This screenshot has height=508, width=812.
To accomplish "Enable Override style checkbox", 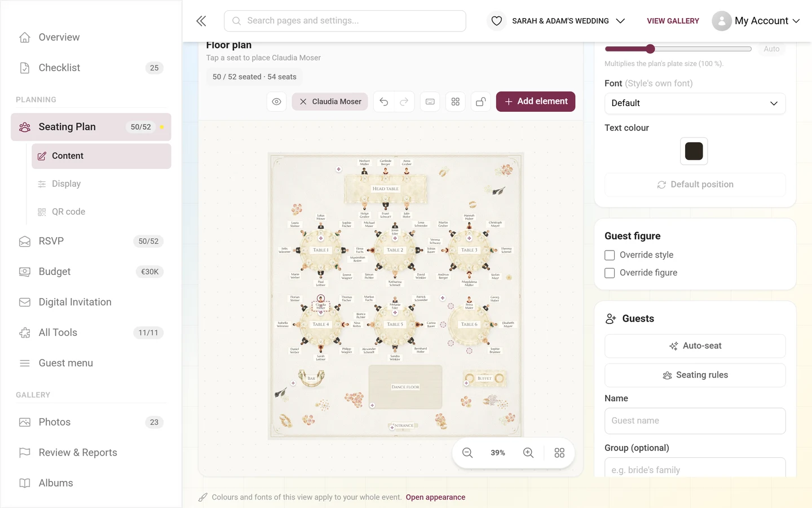I will click(610, 255).
